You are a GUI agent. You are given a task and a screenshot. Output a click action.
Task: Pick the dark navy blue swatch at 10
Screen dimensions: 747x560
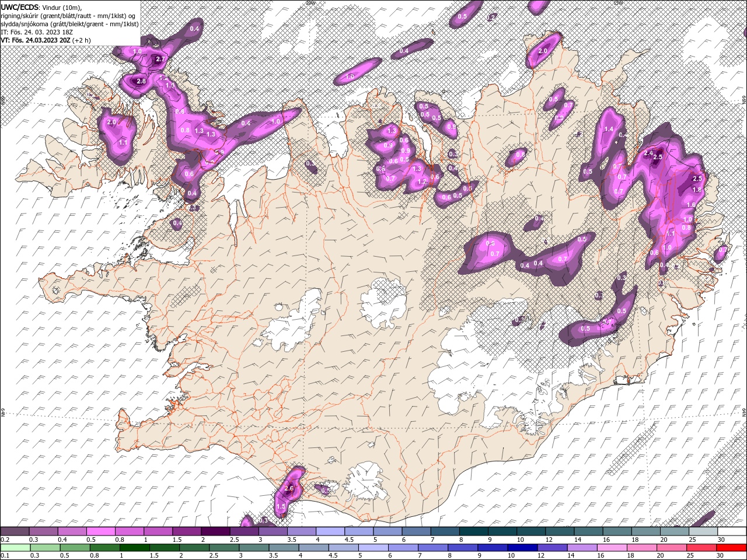coord(522,547)
